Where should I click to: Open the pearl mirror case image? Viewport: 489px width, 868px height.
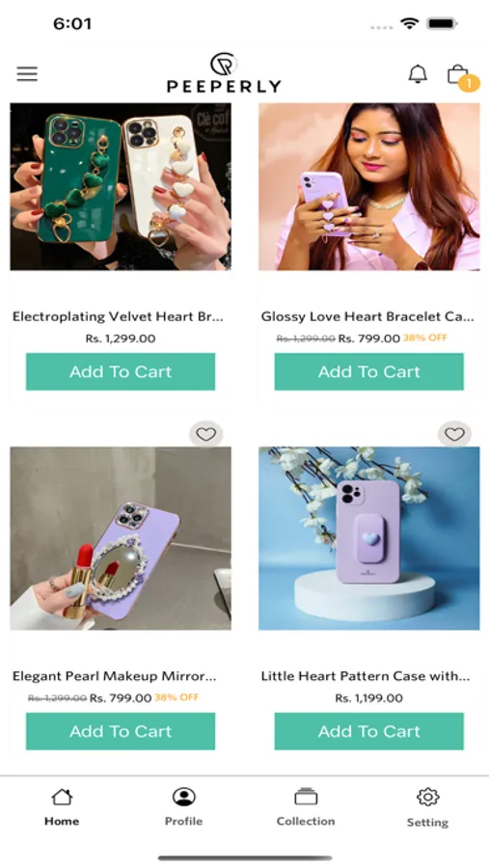tap(121, 538)
